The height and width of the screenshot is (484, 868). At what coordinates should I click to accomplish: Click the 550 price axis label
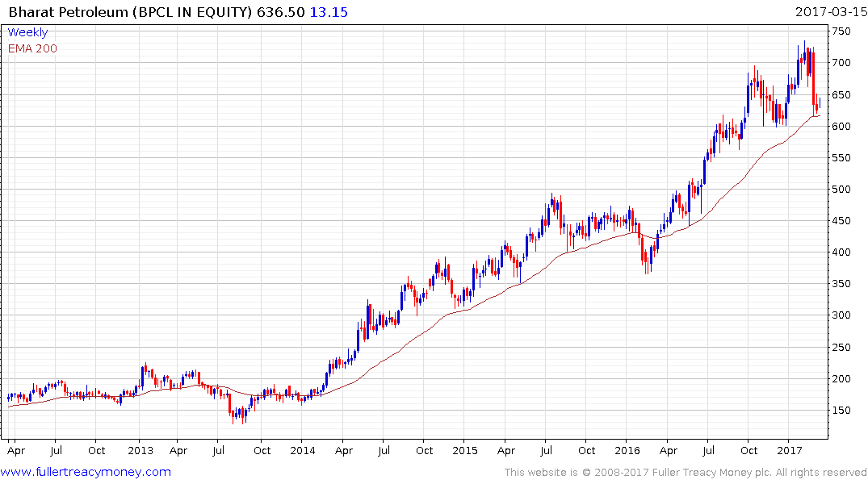point(841,157)
